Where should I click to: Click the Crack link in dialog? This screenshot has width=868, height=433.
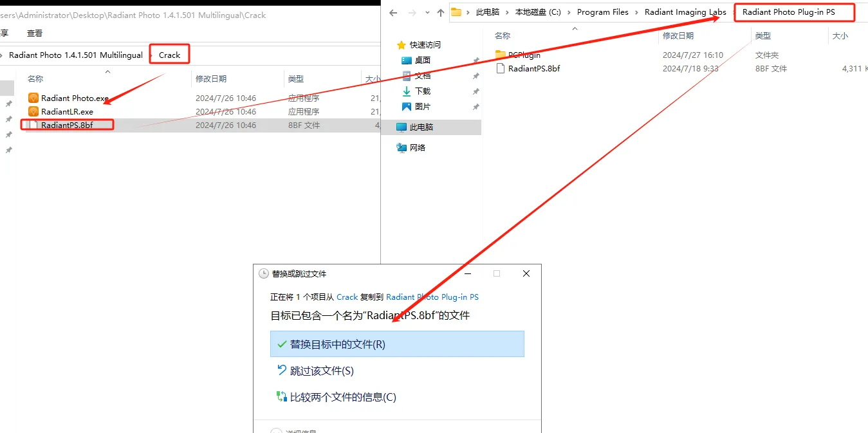pyautogui.click(x=347, y=297)
